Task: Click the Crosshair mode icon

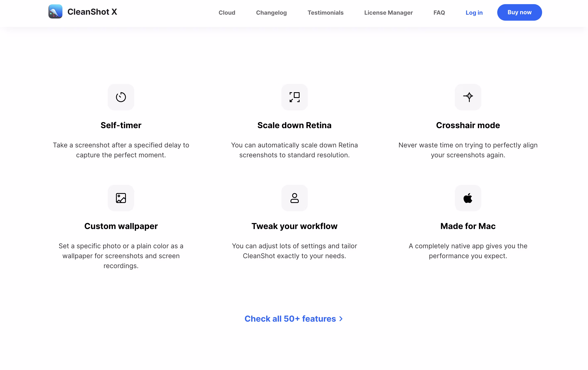Action: pos(468,97)
